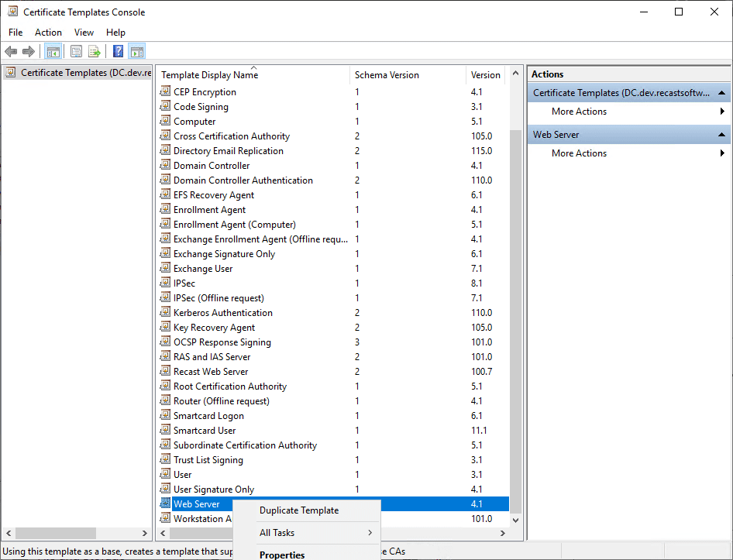Toggle the console tree visibility toolbar icon
733x560 pixels.
52,51
